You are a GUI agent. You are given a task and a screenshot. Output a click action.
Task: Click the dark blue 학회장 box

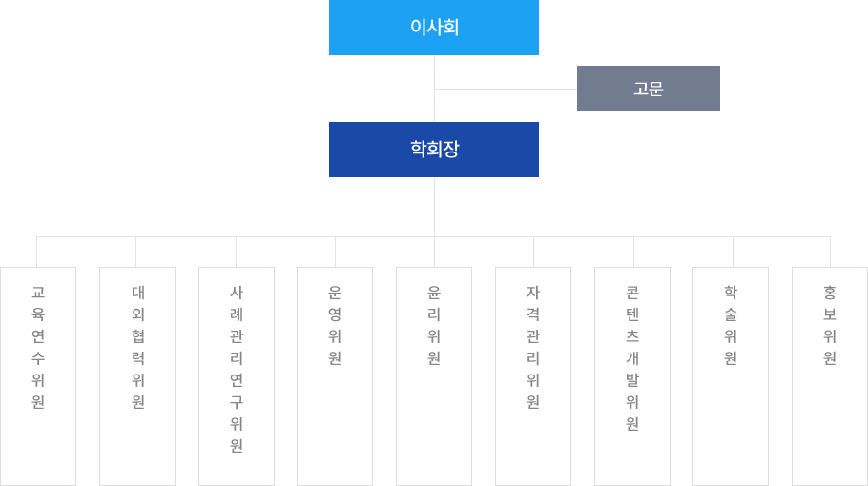[x=433, y=150]
